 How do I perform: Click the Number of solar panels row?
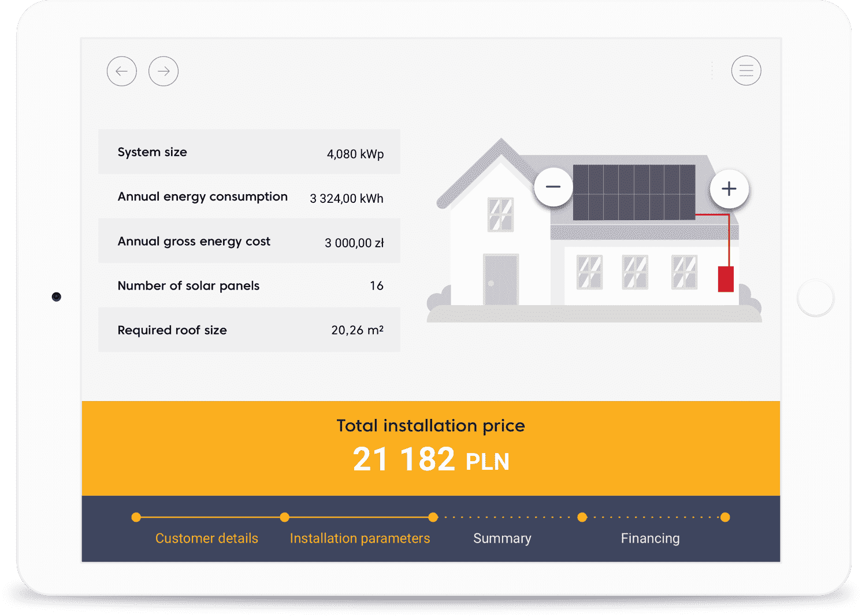[250, 285]
